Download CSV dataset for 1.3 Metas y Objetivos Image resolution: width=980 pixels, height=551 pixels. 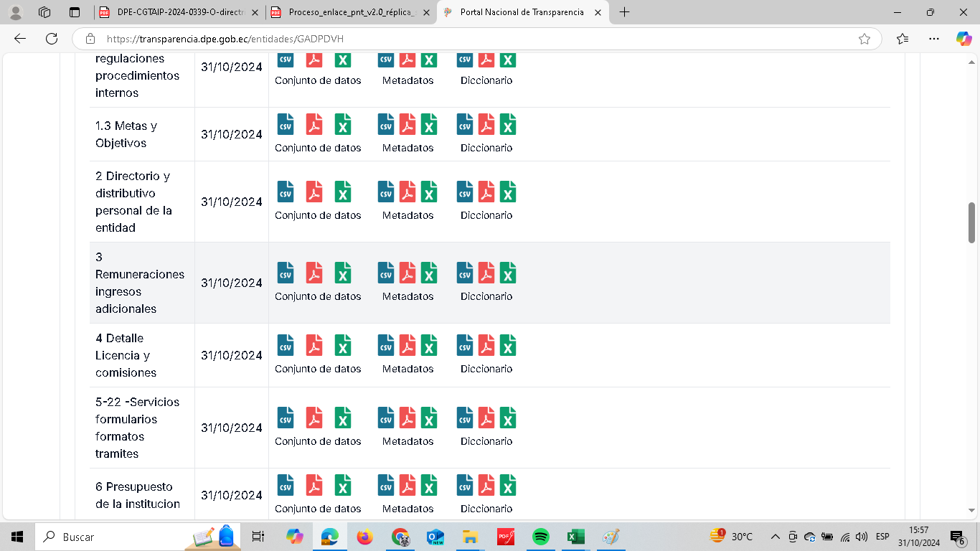pos(286,125)
